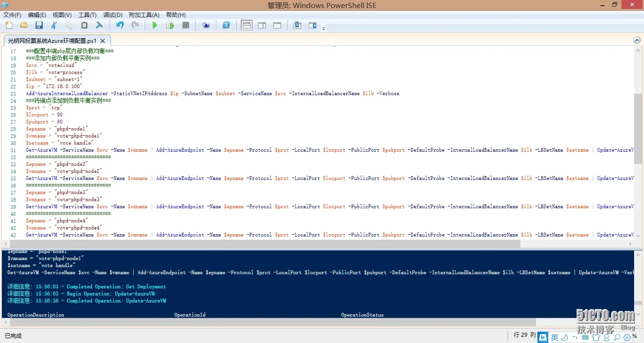Screen dimensions: 644x343
Task: Open an existing script file
Action: tap(24, 25)
